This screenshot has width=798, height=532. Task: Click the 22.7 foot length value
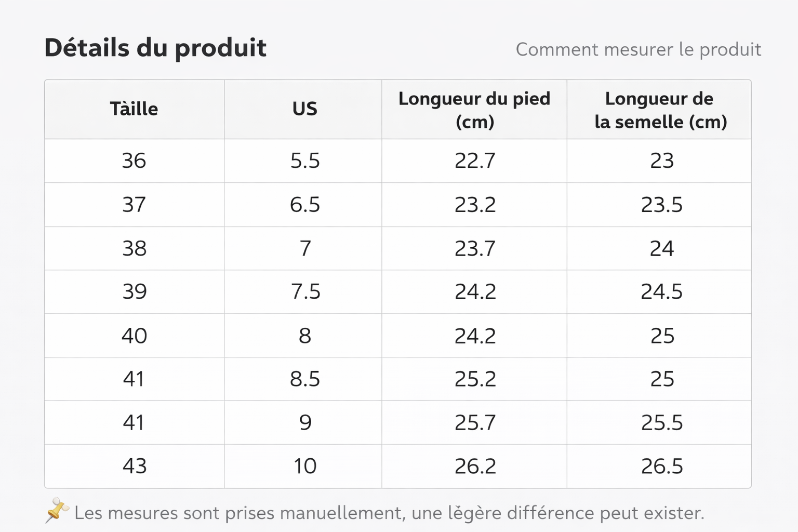click(474, 161)
